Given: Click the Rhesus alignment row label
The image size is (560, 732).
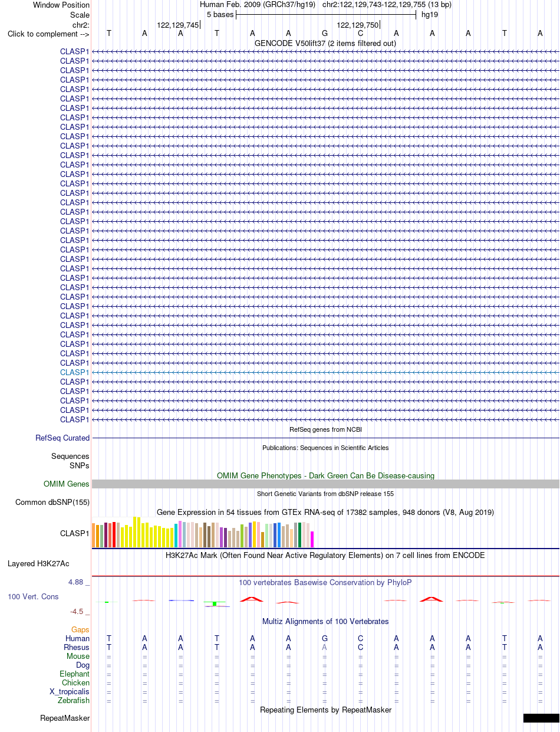Looking at the screenshot, I should click(x=77, y=647).
